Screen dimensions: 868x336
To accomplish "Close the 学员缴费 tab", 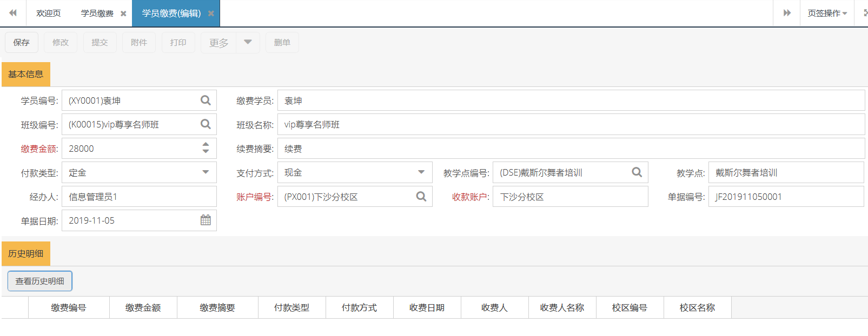I will click(x=123, y=14).
